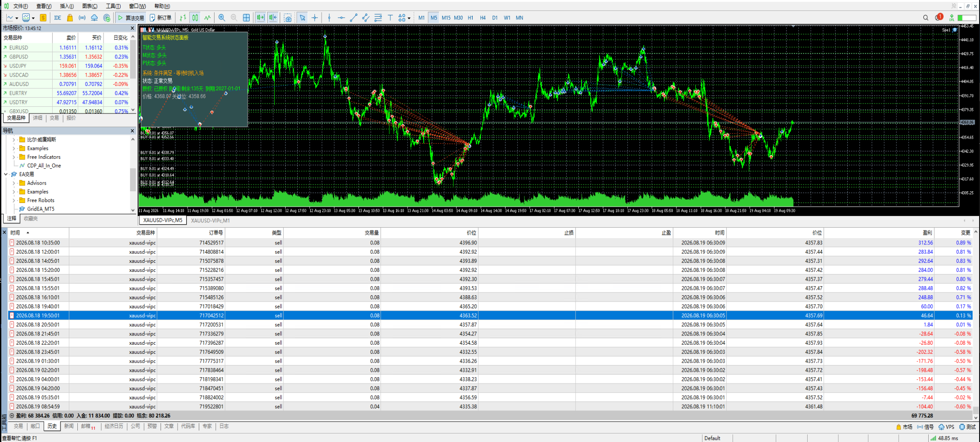Click the VPS cloud hosting icon
980x442 pixels.
click(94, 18)
